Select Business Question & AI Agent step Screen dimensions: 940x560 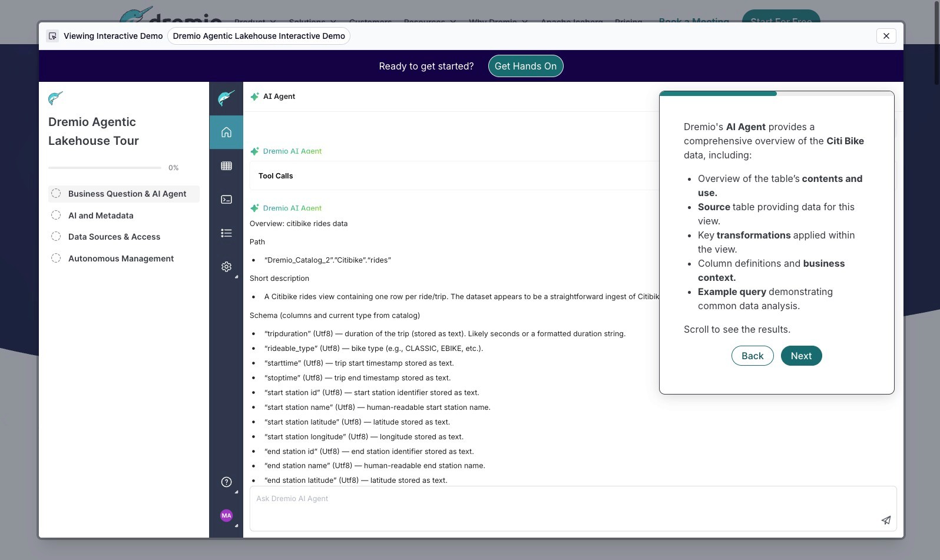coord(124,194)
